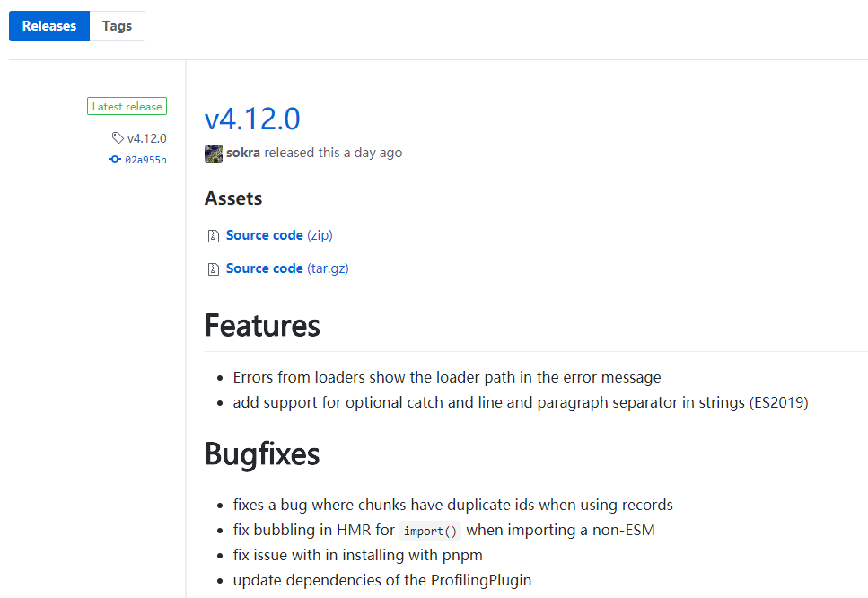Click the 'released this a day ago' timestamp

click(x=333, y=153)
